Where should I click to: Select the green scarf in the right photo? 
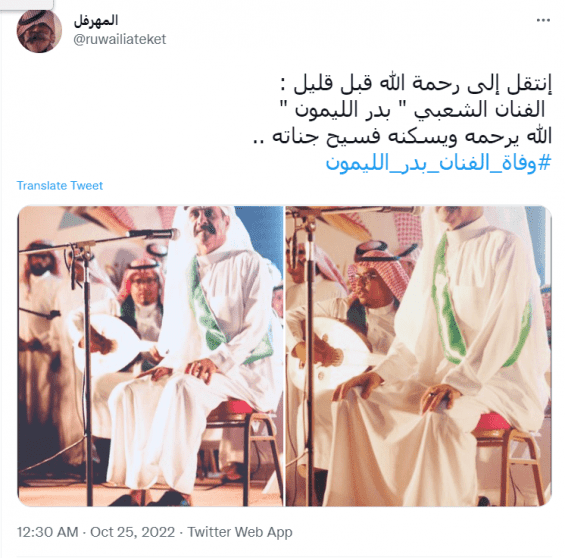479,303
